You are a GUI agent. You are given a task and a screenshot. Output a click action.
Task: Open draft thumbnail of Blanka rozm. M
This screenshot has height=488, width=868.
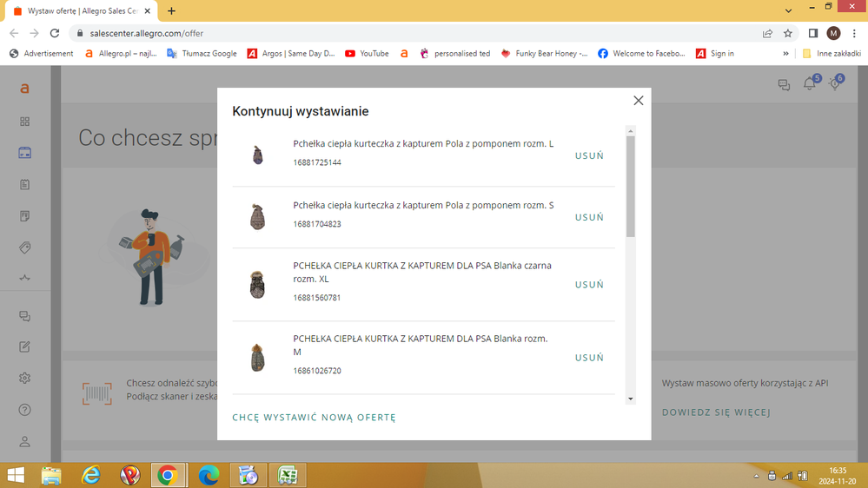(257, 358)
